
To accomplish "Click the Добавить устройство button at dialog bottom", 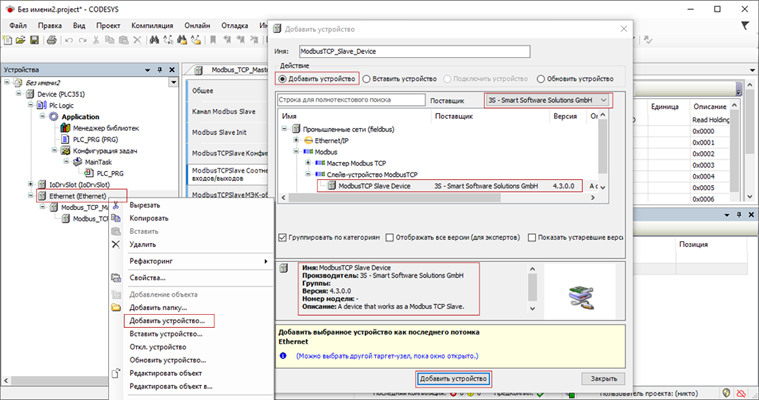I will pos(454,379).
